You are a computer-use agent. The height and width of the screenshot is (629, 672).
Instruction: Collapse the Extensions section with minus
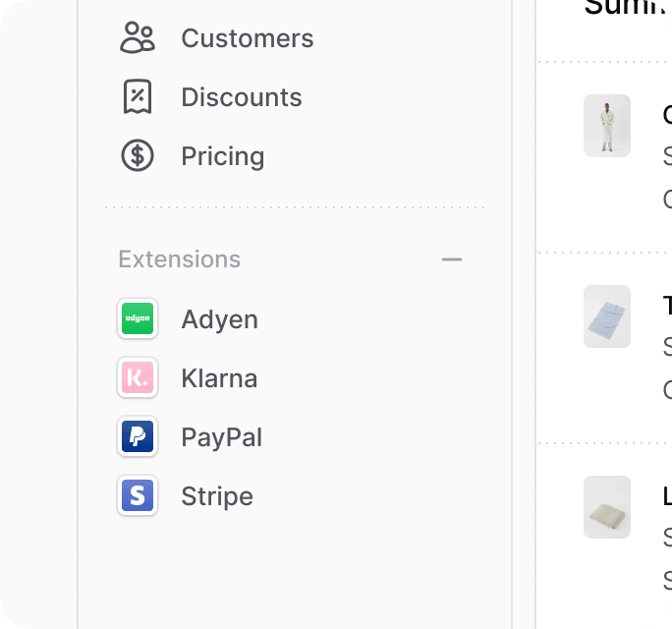(x=452, y=259)
